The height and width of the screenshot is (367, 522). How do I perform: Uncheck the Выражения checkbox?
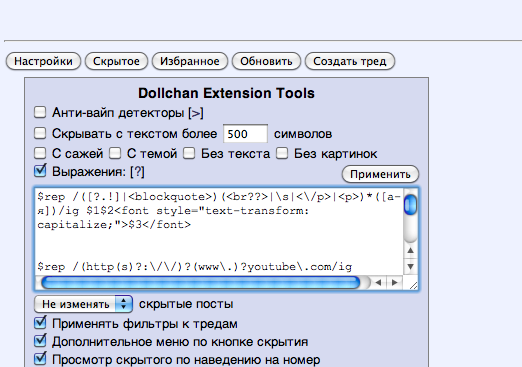point(40,171)
